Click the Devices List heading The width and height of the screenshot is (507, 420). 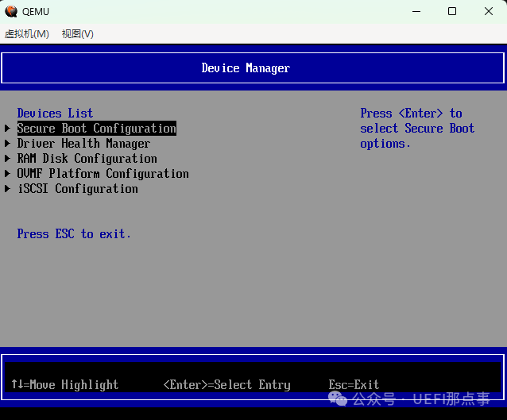[x=55, y=114]
